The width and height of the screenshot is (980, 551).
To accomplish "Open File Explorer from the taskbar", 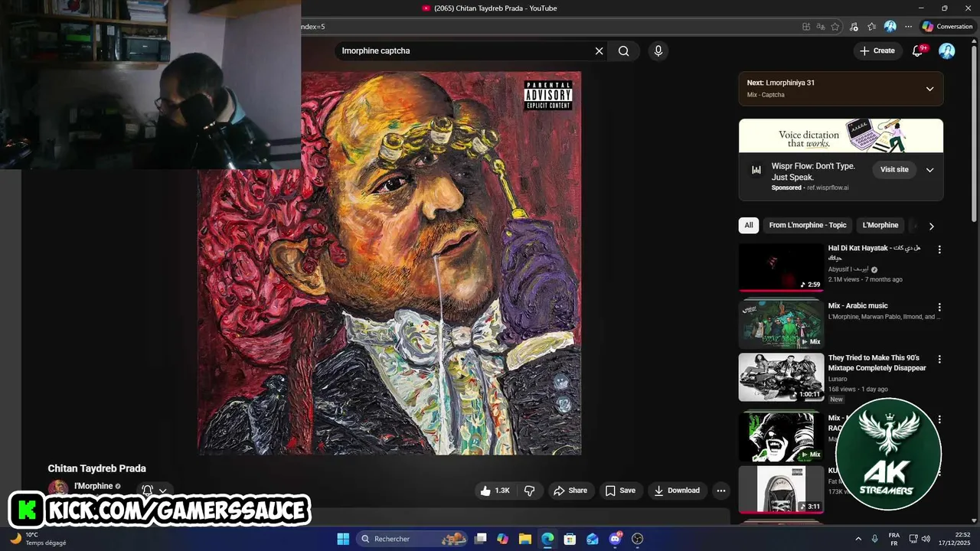I will coord(525,539).
